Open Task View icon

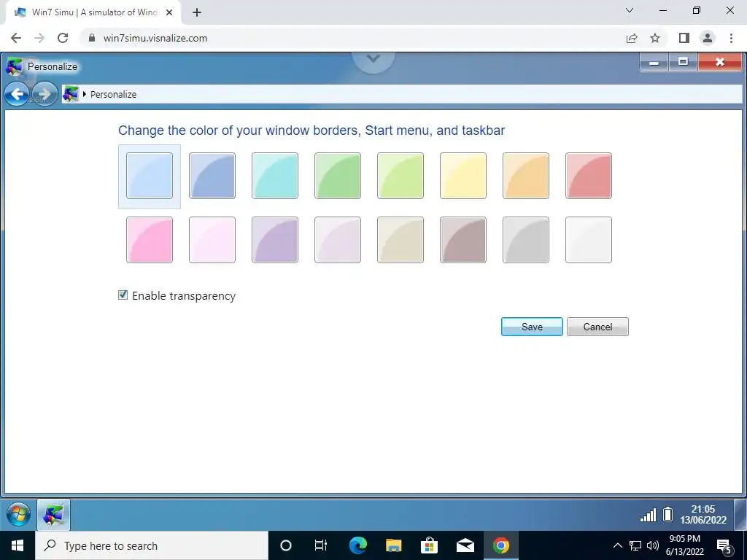[321, 545]
